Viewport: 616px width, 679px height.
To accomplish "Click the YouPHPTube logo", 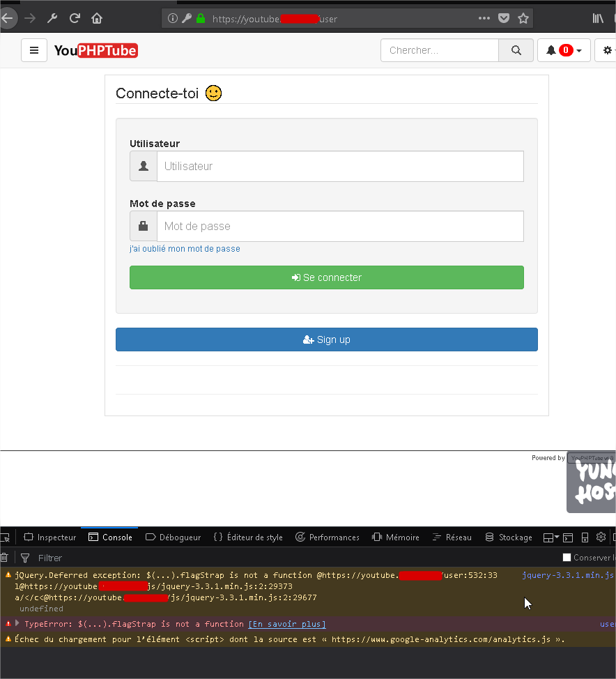I will 95,50.
